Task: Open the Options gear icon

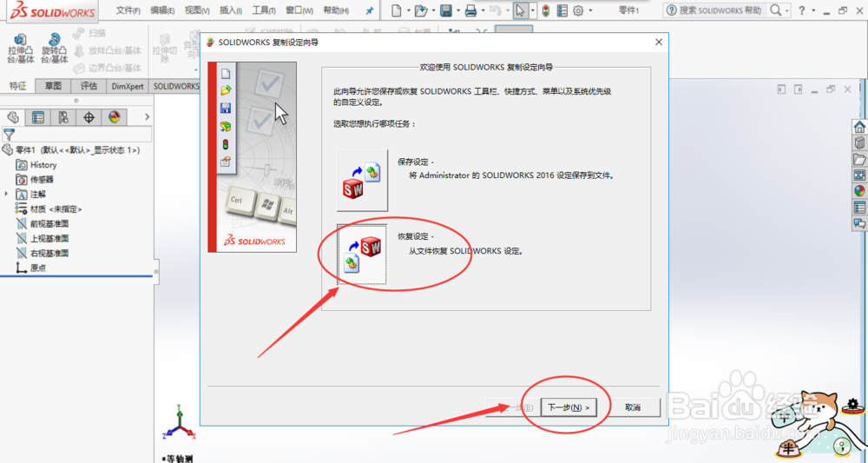Action: [578, 10]
